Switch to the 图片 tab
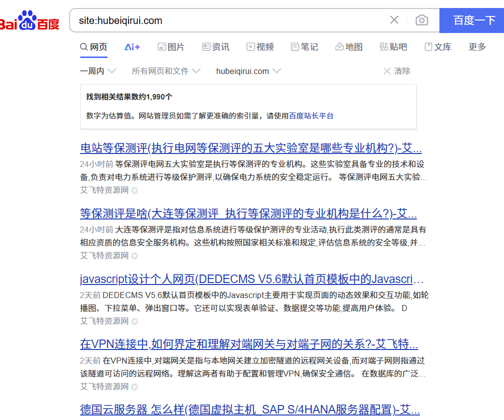Image resolution: width=504 pixels, height=420 pixels. [171, 47]
